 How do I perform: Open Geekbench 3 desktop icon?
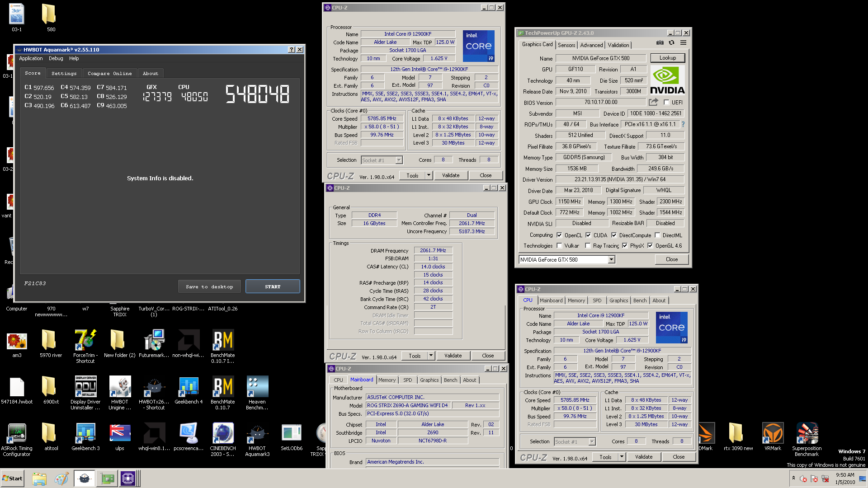[85, 433]
